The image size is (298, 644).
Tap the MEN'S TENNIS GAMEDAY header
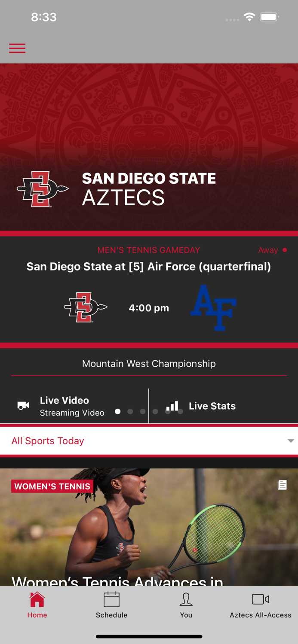coord(149,250)
